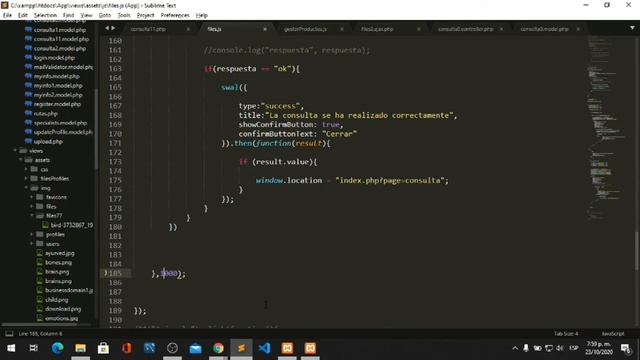Open Microsoft Store from the taskbar
This screenshot has height=360, width=640.
click(x=103, y=348)
